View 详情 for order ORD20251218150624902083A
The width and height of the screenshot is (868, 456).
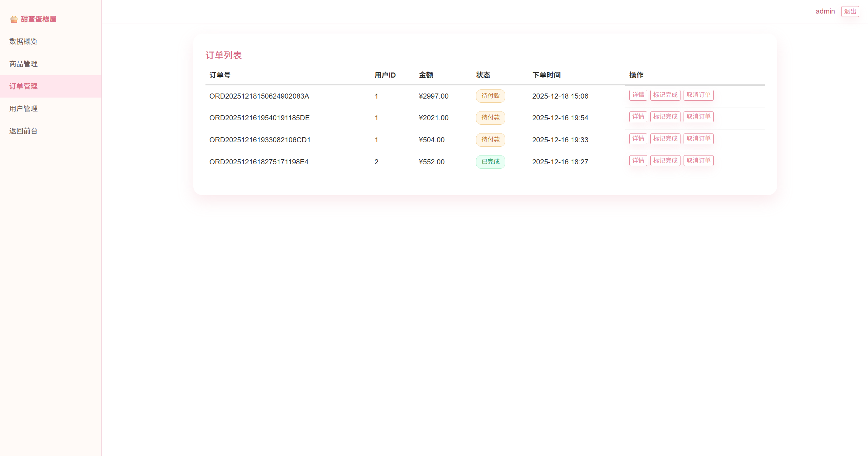pos(638,95)
